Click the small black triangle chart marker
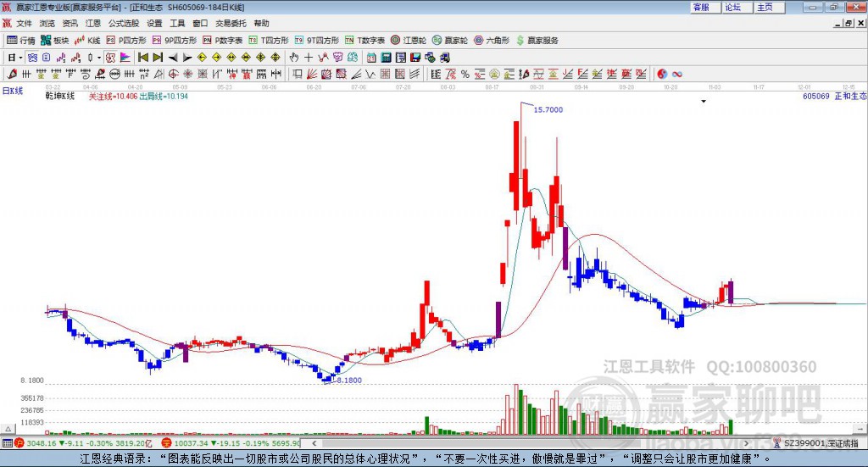Viewport: 868px width, 467px height. [x=704, y=101]
